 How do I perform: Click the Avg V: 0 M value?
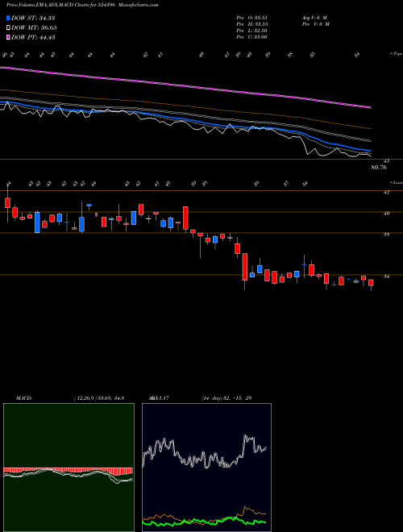tap(314, 18)
